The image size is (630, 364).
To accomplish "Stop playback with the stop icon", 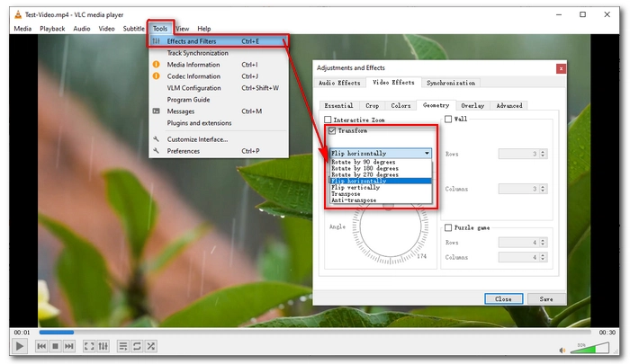I will (x=56, y=346).
